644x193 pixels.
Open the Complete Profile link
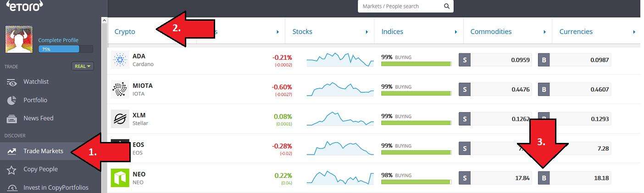[x=58, y=40]
